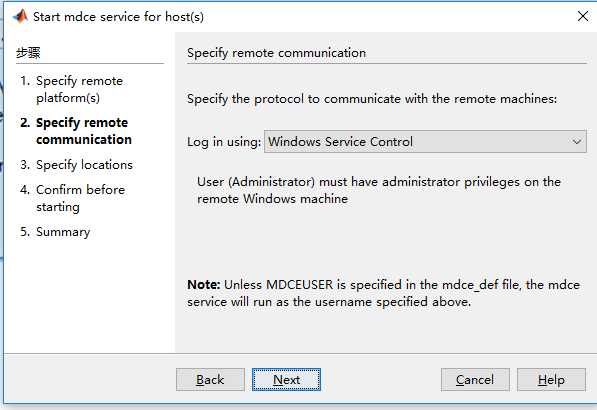The width and height of the screenshot is (597, 410).
Task: Open Help for this wizard
Action: click(x=551, y=380)
